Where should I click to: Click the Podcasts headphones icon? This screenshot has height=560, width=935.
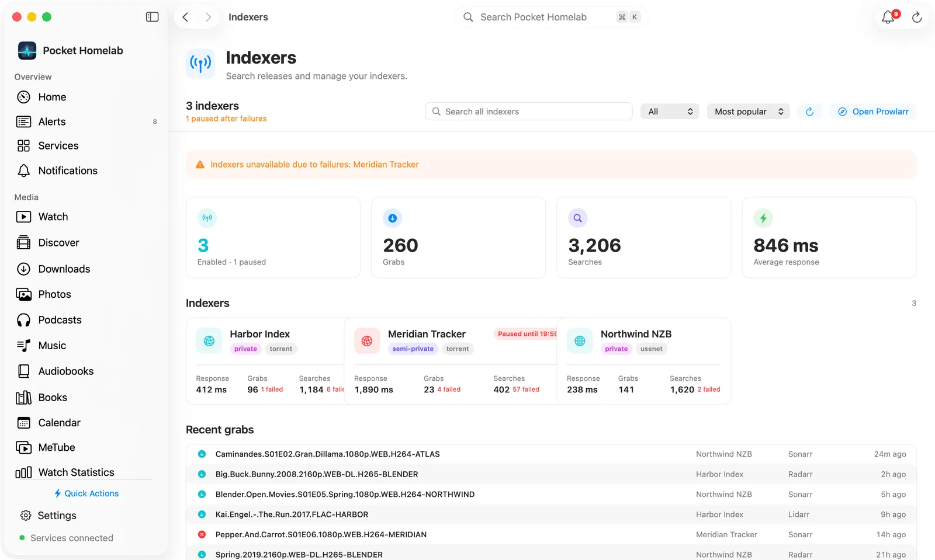[23, 320]
